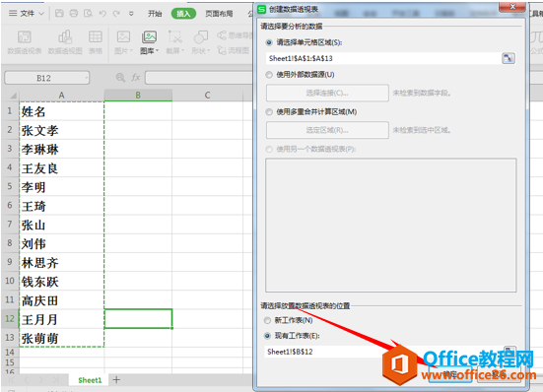Click cell containing 李琳琳

(62, 149)
